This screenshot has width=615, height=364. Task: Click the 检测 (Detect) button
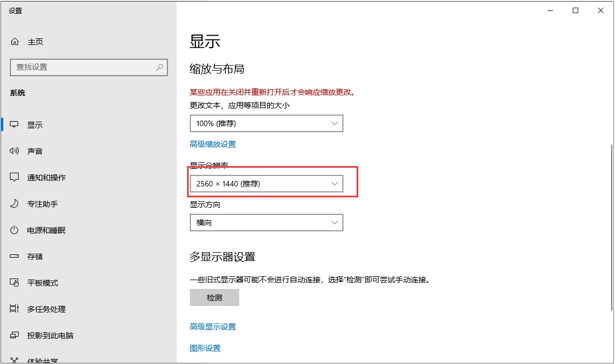[x=215, y=297]
